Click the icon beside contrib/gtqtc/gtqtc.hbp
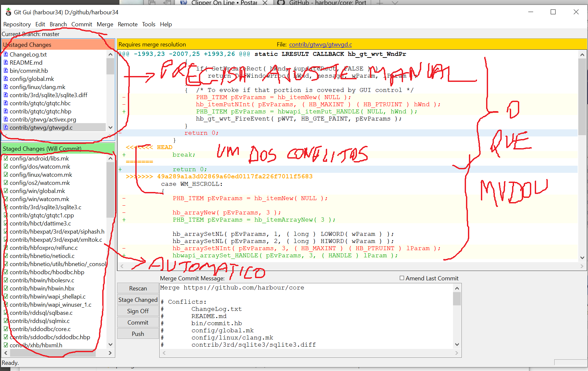 coord(6,111)
